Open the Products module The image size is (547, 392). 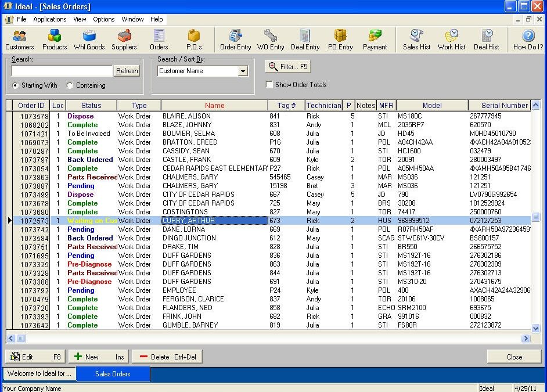(x=54, y=39)
